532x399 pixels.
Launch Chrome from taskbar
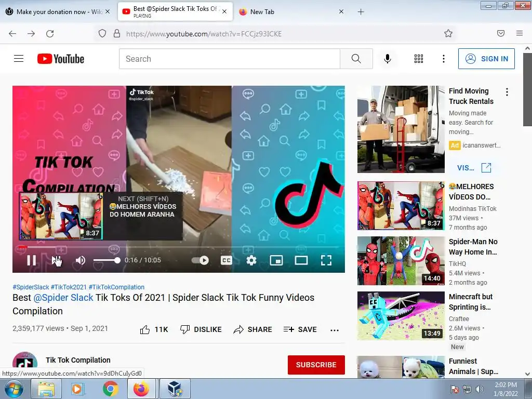(x=111, y=389)
